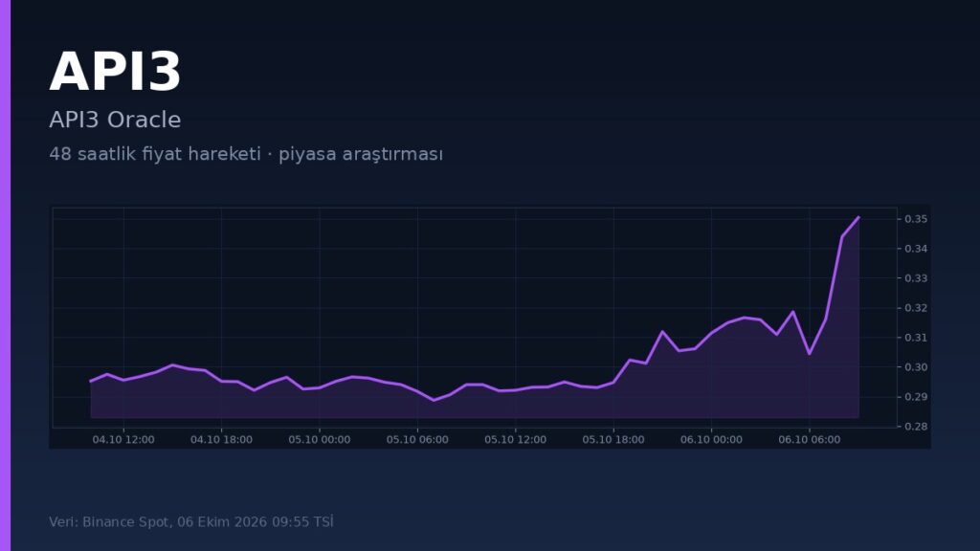Click the 05.10 12:00 time label
Viewport: 980px width, 551px height.
pyautogui.click(x=515, y=440)
